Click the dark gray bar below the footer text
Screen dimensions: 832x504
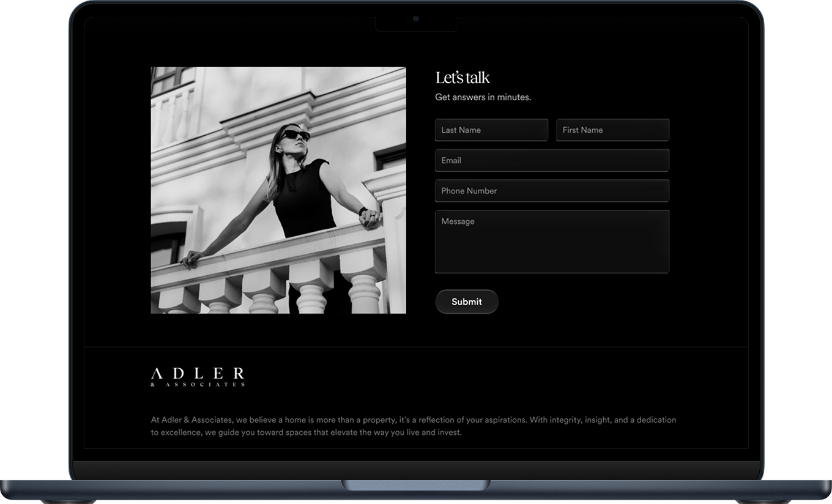pyautogui.click(x=416, y=469)
